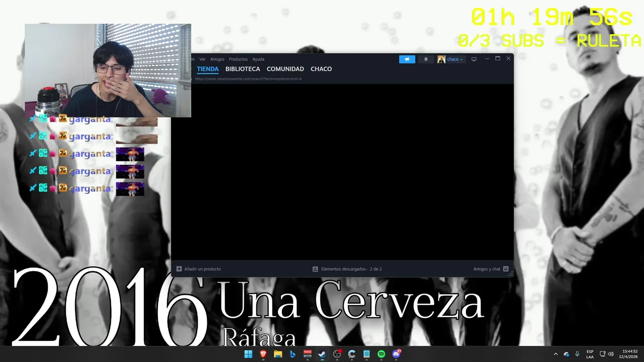Open the Windows Start menu
The image size is (644, 362).
[x=248, y=354]
